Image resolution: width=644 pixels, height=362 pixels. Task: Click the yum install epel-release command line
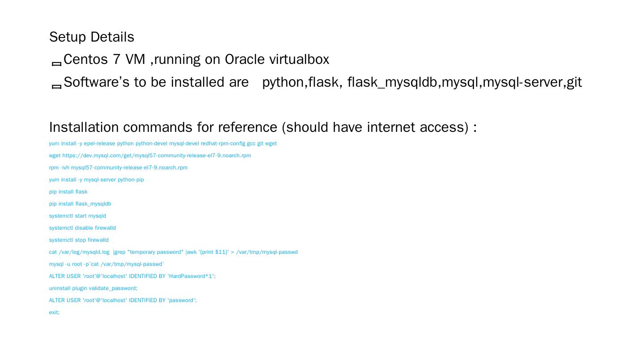(x=163, y=143)
